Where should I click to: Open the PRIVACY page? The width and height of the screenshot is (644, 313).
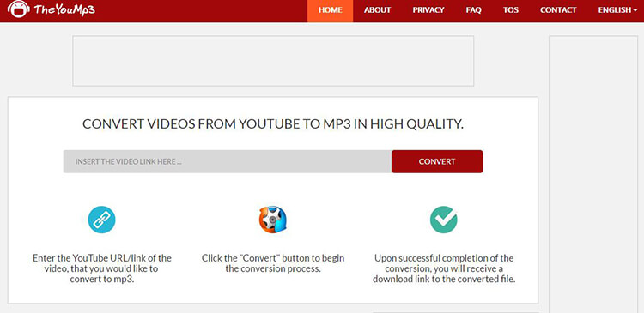point(428,10)
